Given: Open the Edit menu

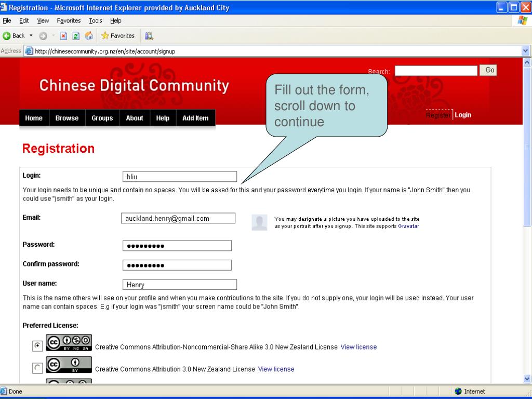Looking at the screenshot, I should click(24, 21).
